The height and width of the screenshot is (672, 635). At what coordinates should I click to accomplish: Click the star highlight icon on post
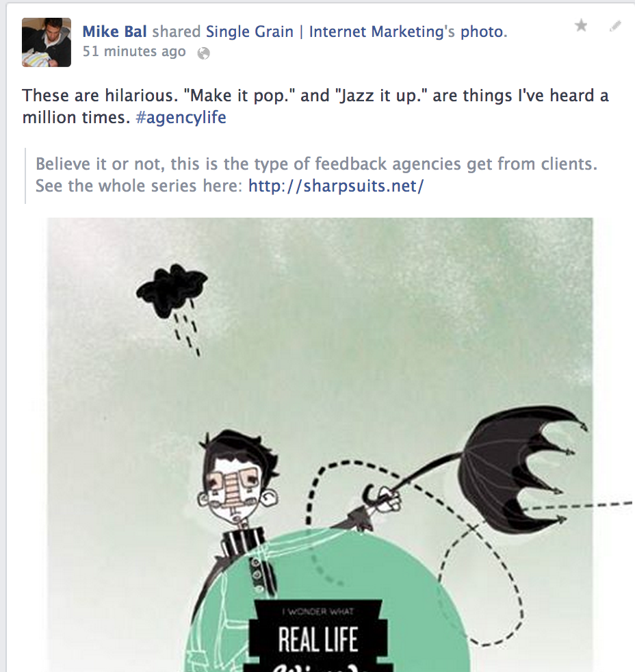581,26
